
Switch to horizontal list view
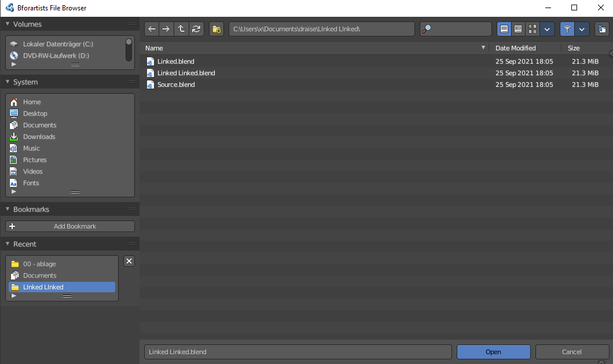518,29
